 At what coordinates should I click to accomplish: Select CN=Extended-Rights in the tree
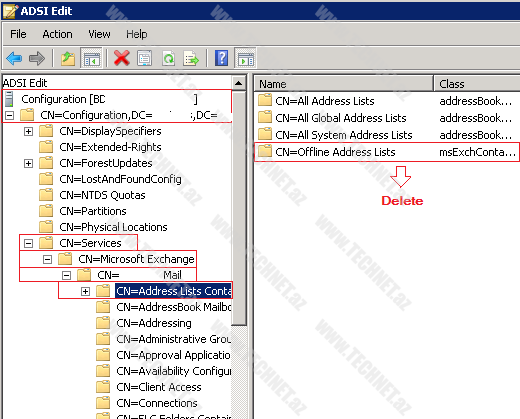[x=110, y=147]
